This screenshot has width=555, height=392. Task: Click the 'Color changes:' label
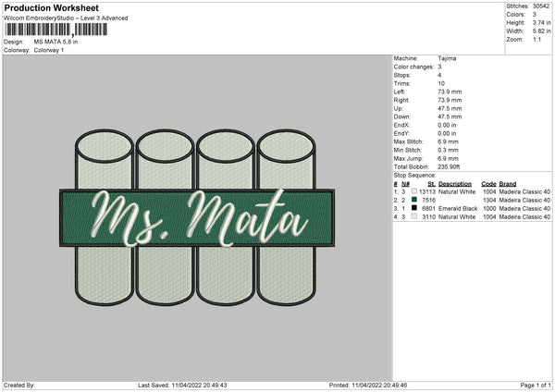(x=413, y=67)
